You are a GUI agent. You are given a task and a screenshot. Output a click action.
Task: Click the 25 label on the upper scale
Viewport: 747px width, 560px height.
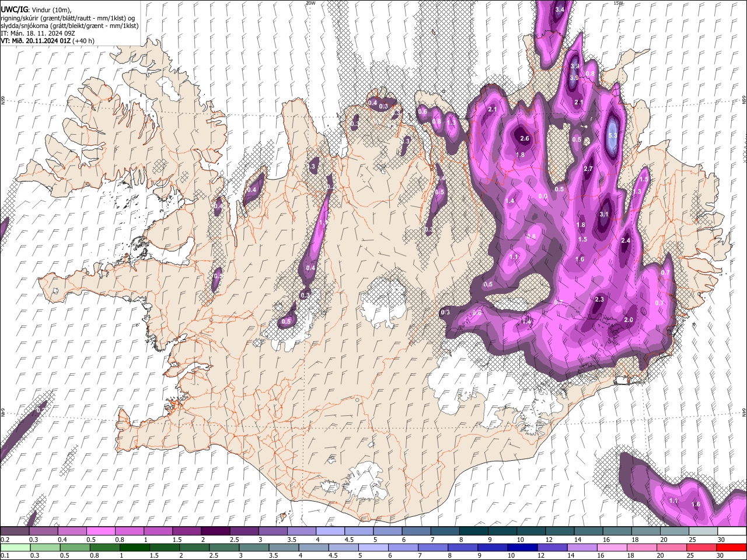tap(692, 540)
